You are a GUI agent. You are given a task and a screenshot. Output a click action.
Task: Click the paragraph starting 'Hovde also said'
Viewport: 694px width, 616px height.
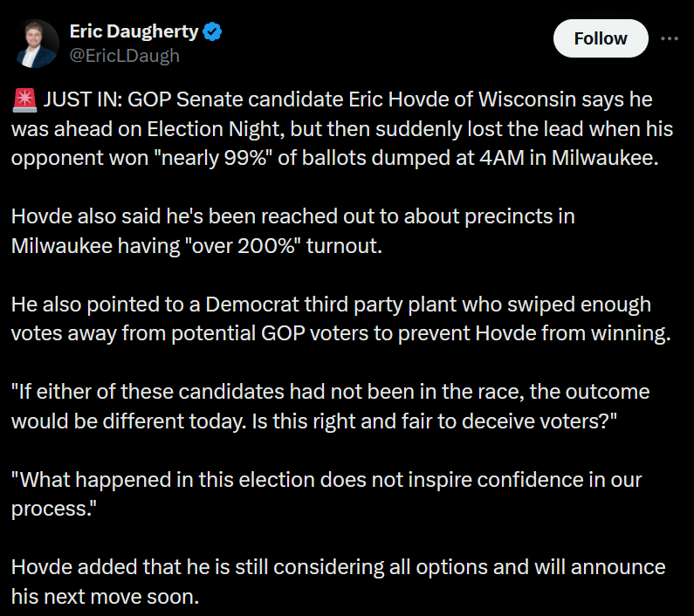(293, 231)
